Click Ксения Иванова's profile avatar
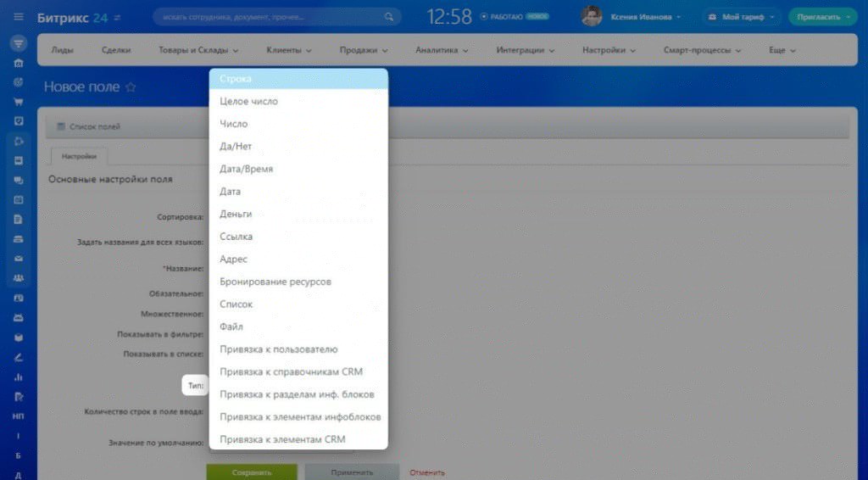Screen dimensions: 868x480 coord(591,17)
